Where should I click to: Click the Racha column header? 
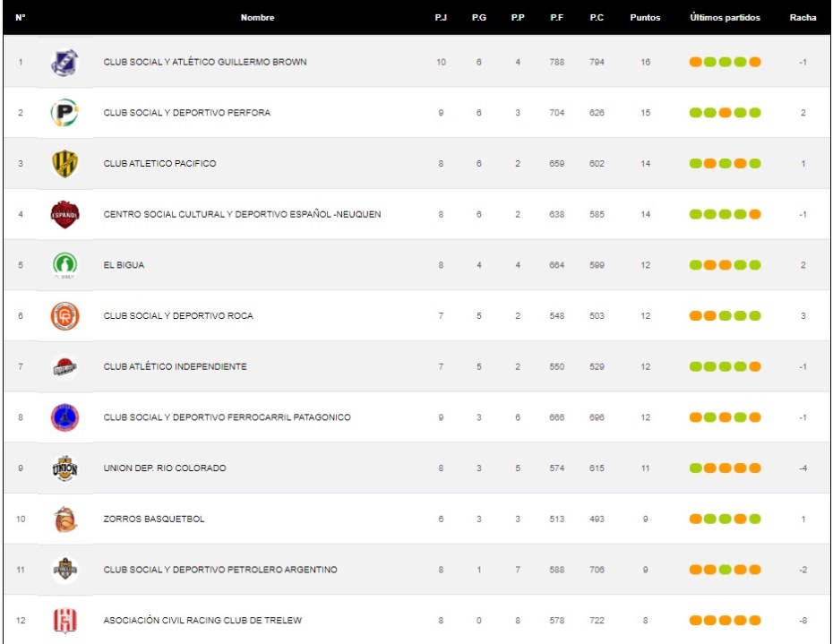click(803, 18)
